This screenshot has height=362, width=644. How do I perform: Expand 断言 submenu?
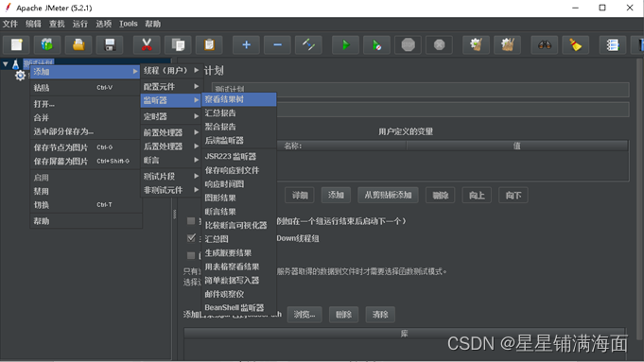tap(170, 160)
